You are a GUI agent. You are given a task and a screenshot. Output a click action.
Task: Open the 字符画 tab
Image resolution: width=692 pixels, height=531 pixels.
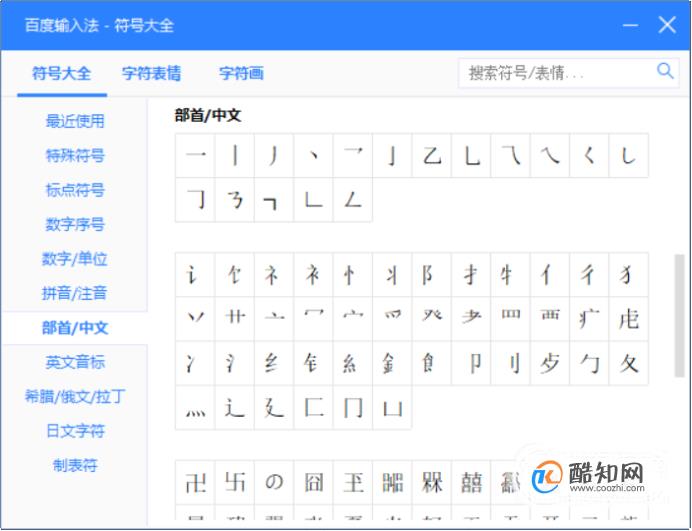point(241,73)
